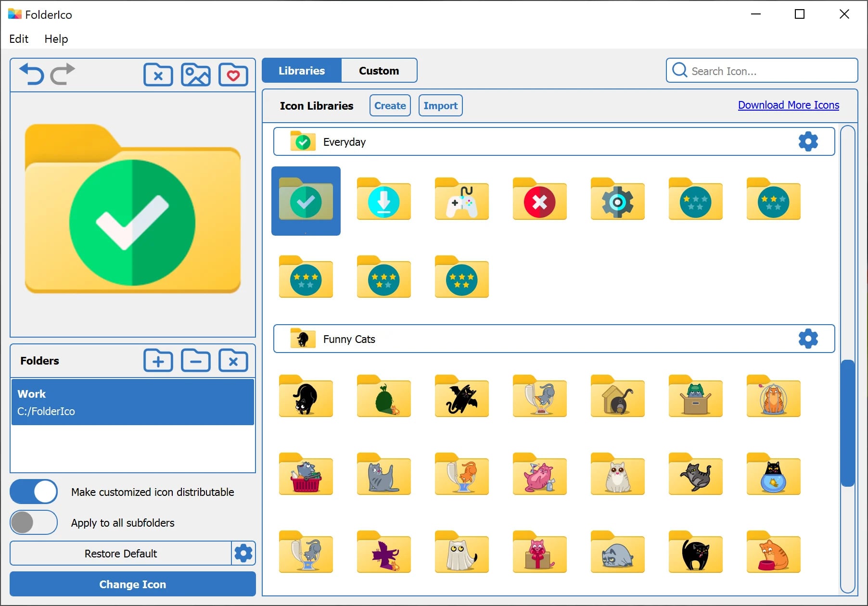Choose the game controller folder icon
This screenshot has height=606, width=868.
[461, 201]
